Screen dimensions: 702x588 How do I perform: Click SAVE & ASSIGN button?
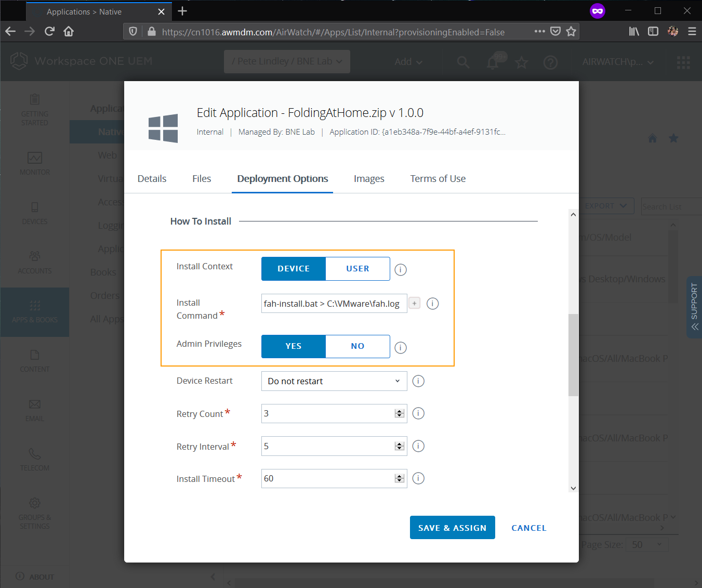453,528
